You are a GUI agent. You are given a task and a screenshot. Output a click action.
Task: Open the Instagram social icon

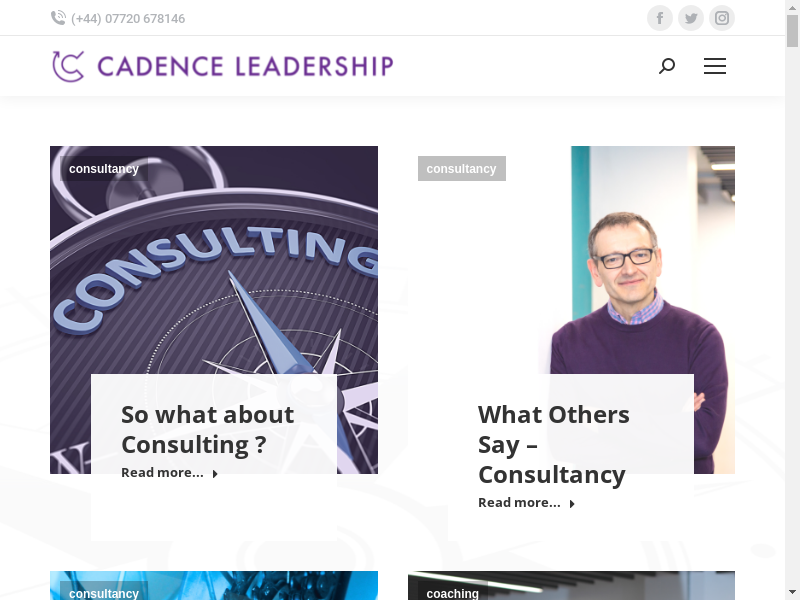coord(722,18)
